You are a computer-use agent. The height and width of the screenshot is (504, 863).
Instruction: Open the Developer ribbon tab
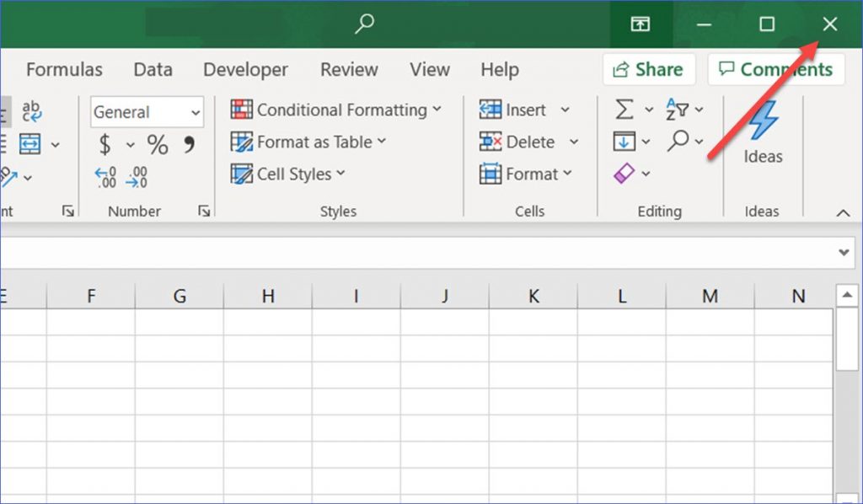(245, 70)
